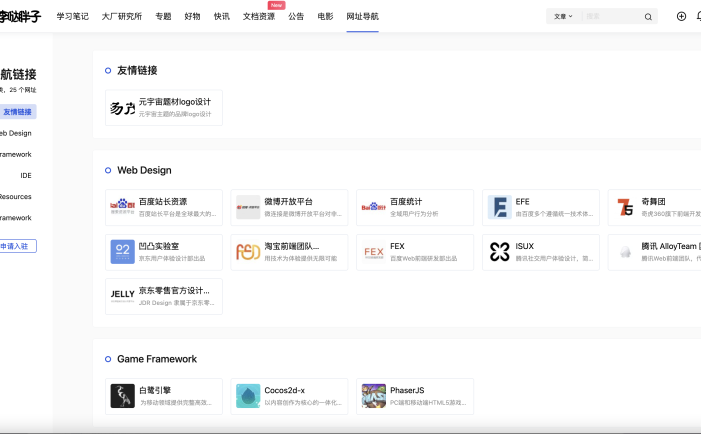701x434 pixels.
Task: Open the 淘宝前端团队 card title
Action: click(x=291, y=246)
